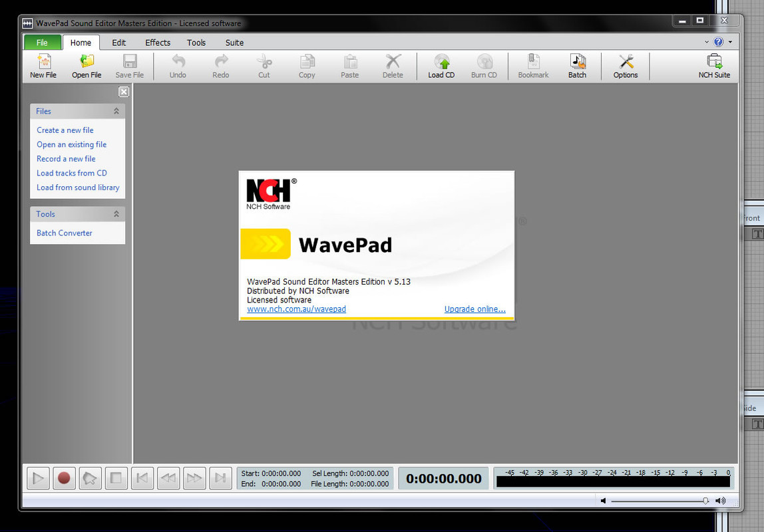Open www.nch.com.au/wavepad link
This screenshot has height=532, width=764.
(296, 309)
